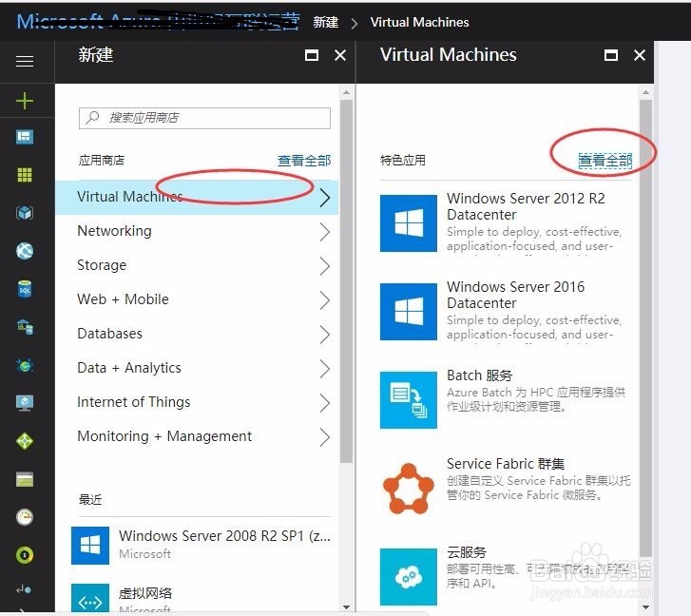Click the Windows Server 2016 Datacenter tile icon

(x=409, y=312)
